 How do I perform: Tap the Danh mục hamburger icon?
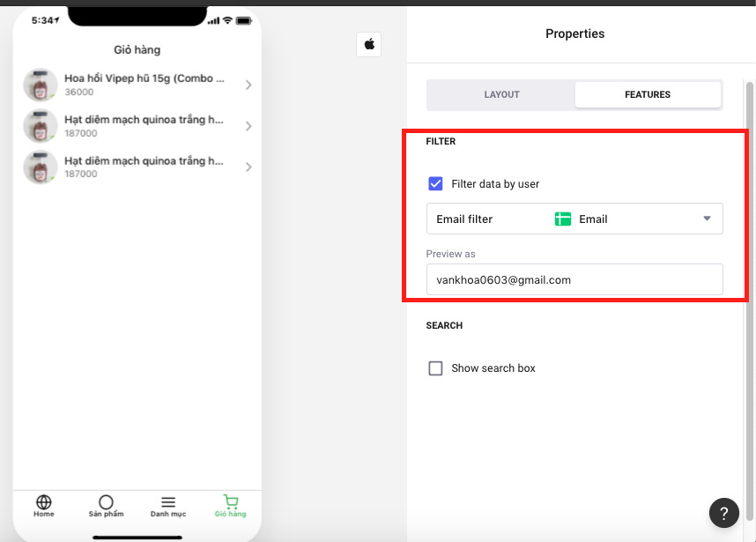pyautogui.click(x=168, y=502)
